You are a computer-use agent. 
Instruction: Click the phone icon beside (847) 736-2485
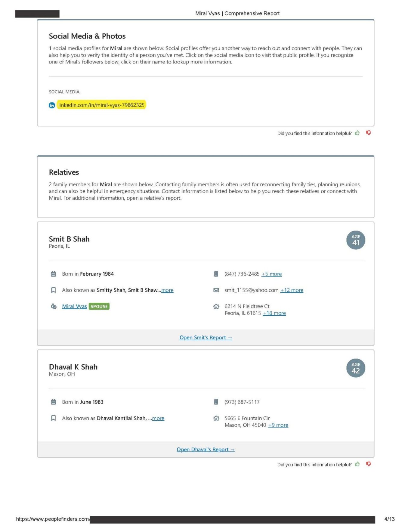[216, 274]
